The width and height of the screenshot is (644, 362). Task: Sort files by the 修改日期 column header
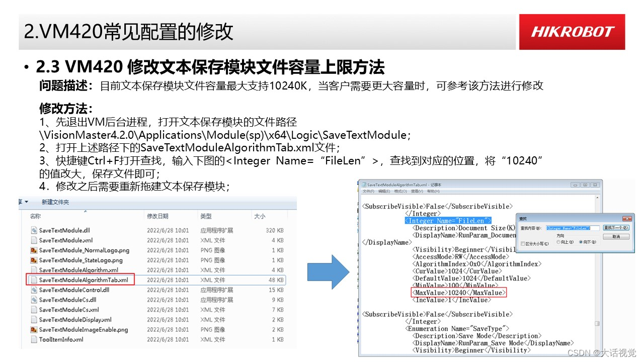point(157,216)
